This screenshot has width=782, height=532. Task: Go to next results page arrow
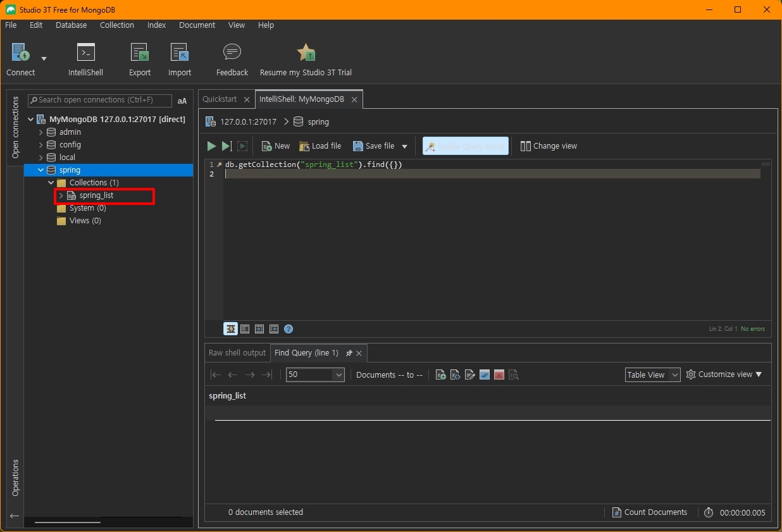(x=250, y=374)
